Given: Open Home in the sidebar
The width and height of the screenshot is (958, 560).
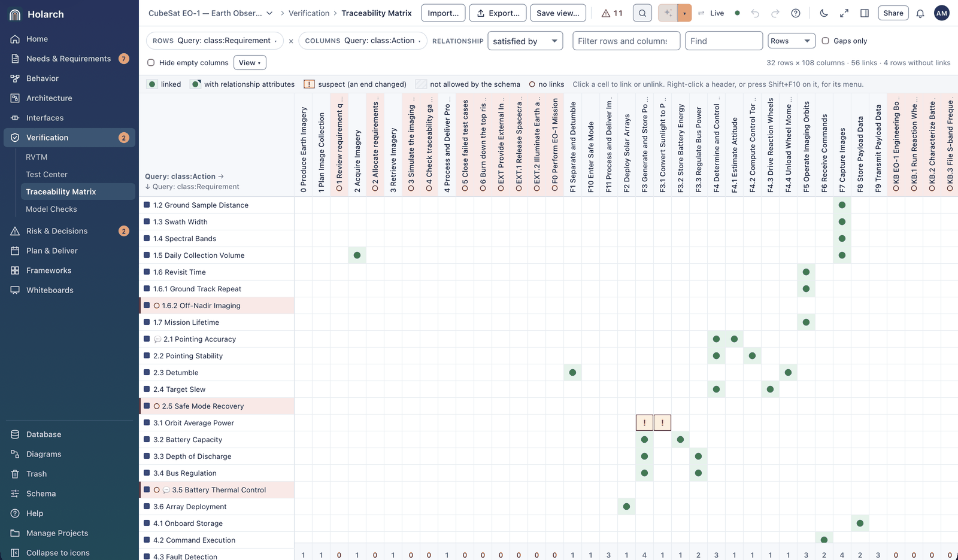Looking at the screenshot, I should [x=69, y=39].
